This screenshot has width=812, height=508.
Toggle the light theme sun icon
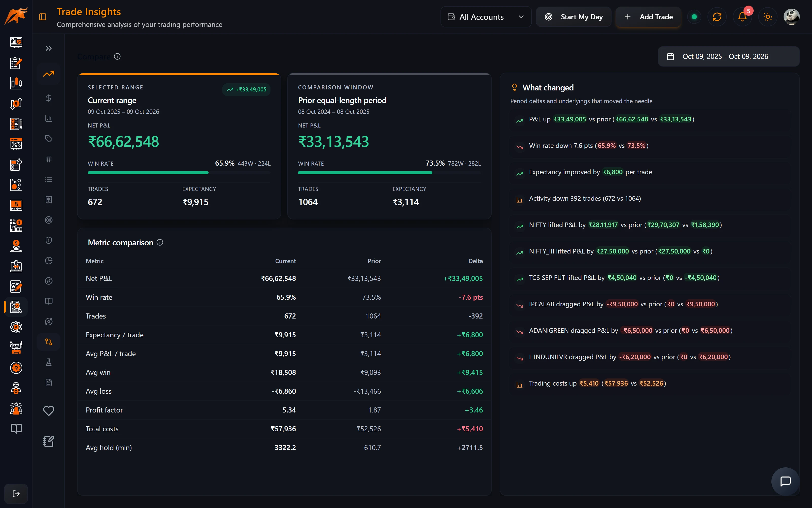[768, 17]
